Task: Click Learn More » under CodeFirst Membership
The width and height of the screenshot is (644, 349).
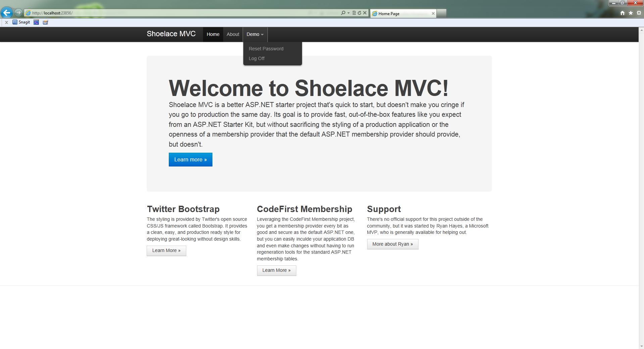Action: [277, 270]
